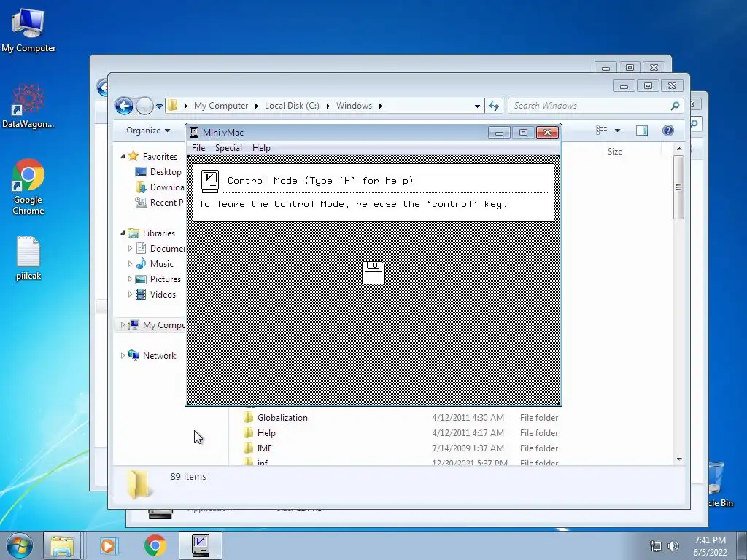Click the Mini vMac title bar icon

[194, 133]
